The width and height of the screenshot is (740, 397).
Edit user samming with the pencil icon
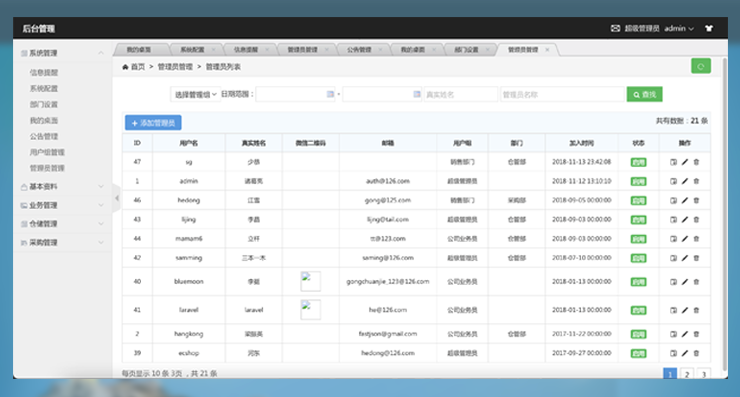(685, 258)
